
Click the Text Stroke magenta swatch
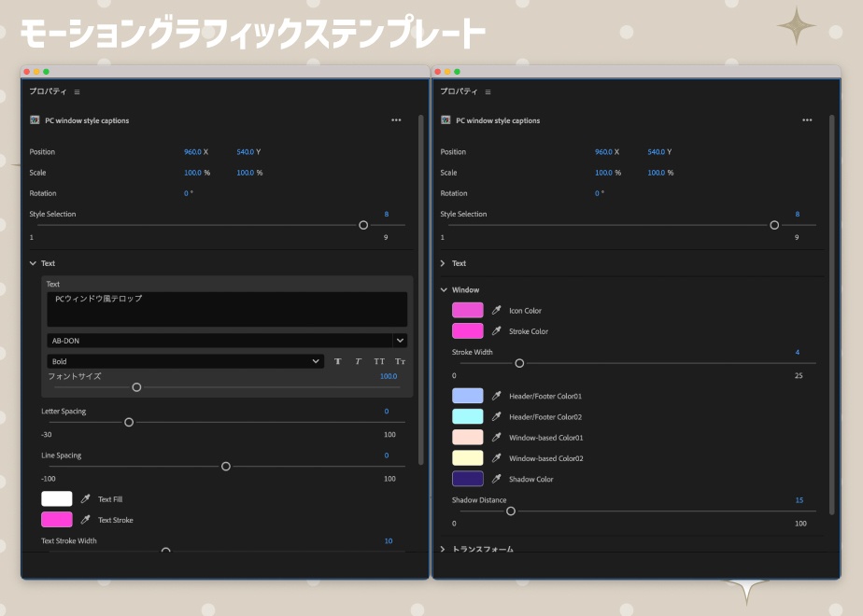pyautogui.click(x=57, y=520)
